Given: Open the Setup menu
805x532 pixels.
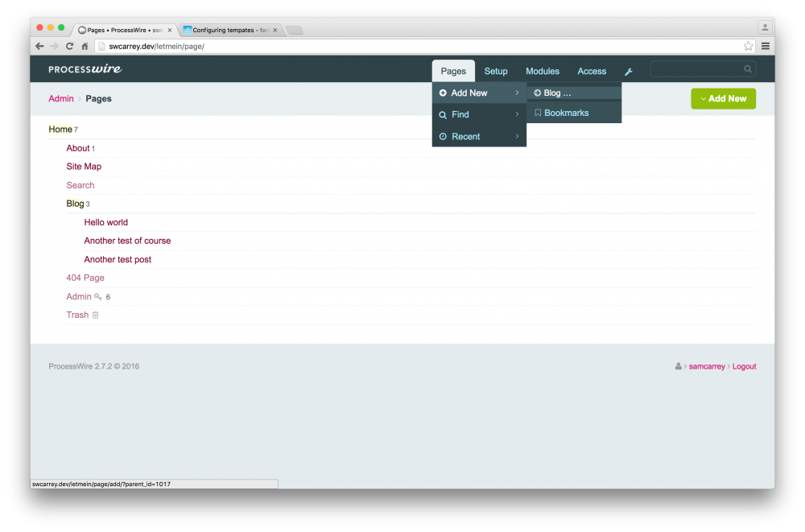Looking at the screenshot, I should pyautogui.click(x=496, y=71).
